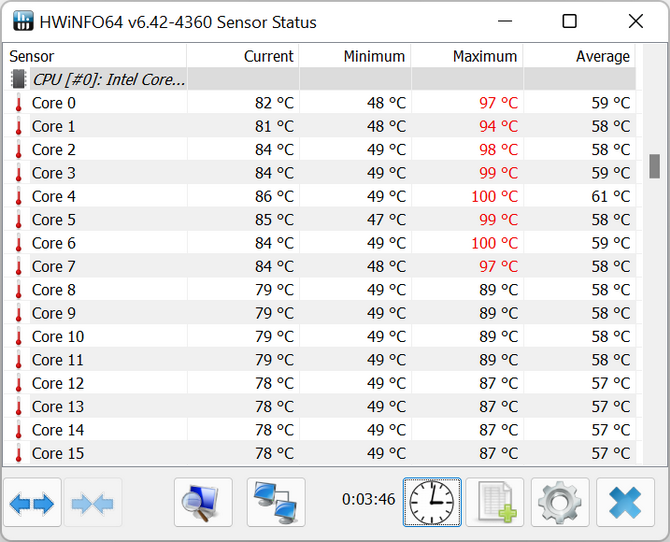Click Core 1 maximum value 94 °C

coord(498,127)
